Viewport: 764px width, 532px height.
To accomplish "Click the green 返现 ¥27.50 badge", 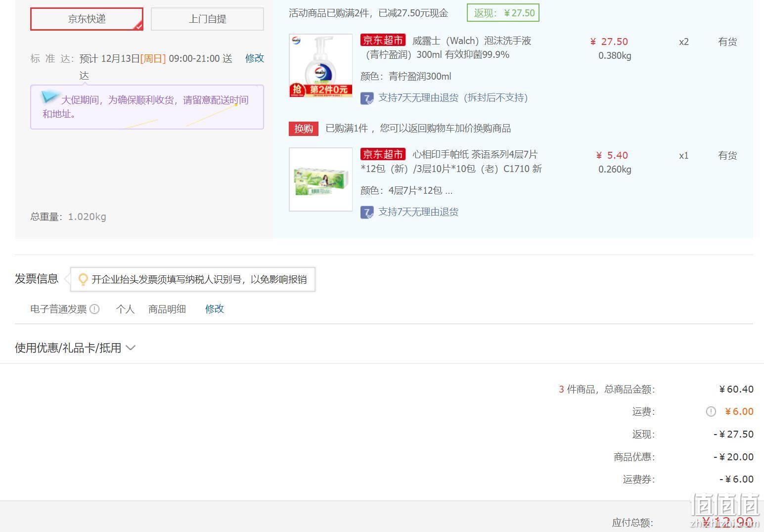I will click(503, 13).
